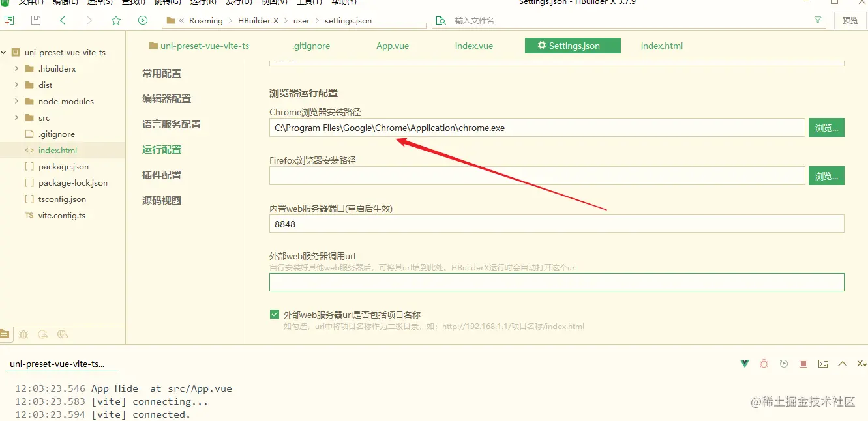
Task: Click the uni-preset-vue-vite-ts console tab
Action: tap(57, 364)
